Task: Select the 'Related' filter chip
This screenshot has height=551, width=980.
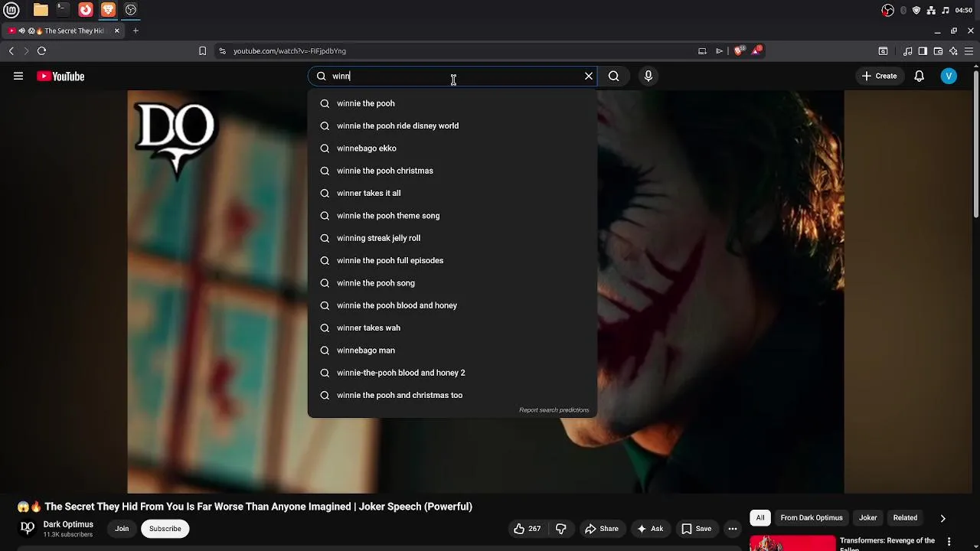Action: click(x=905, y=518)
